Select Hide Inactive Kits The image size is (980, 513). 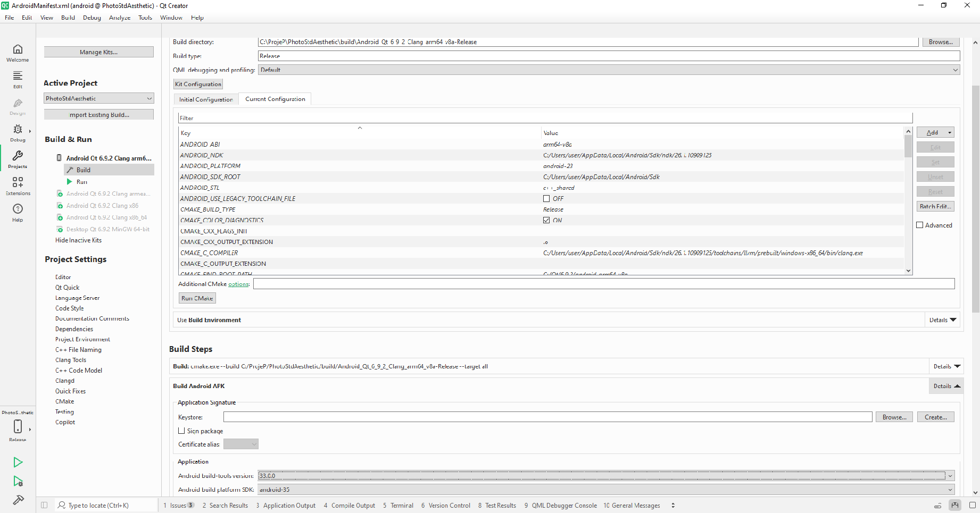(x=78, y=240)
